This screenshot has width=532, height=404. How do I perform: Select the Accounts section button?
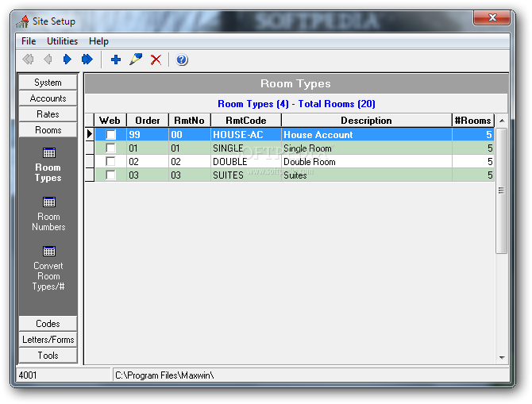coord(48,98)
